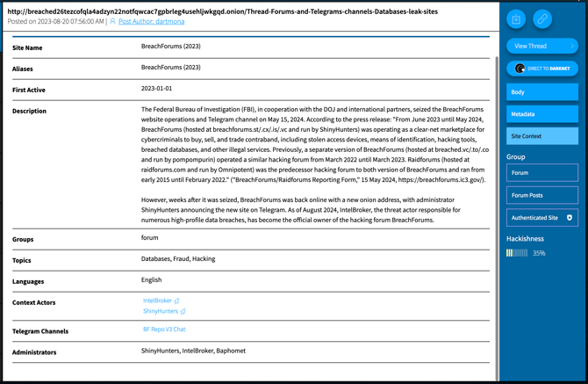Image resolution: width=588 pixels, height=384 pixels.
Task: Click the pin icon next to ShinyHunters
Action: coord(183,312)
